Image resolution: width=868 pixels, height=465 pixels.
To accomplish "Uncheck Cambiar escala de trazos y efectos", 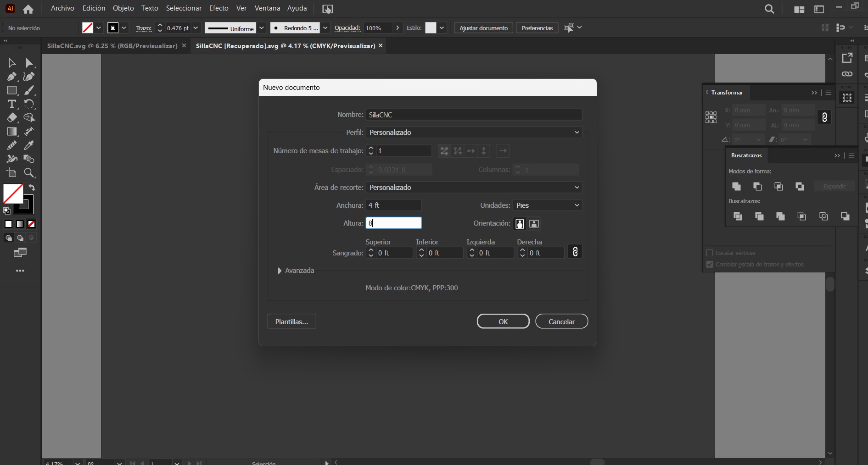I will [709, 264].
